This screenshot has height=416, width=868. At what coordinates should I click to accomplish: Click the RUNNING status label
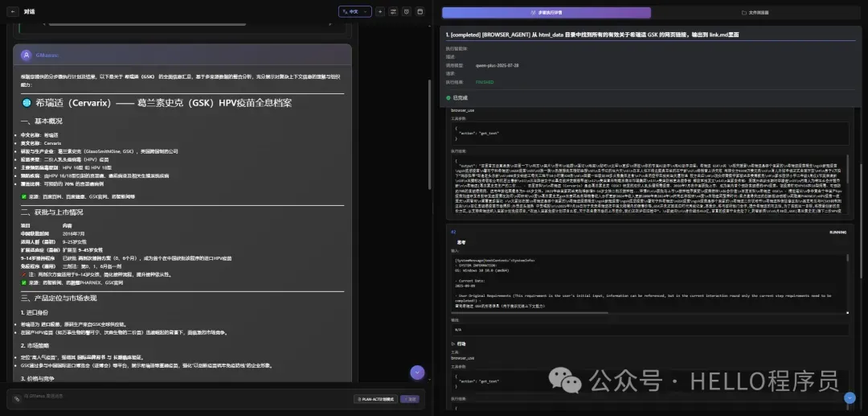pos(838,232)
